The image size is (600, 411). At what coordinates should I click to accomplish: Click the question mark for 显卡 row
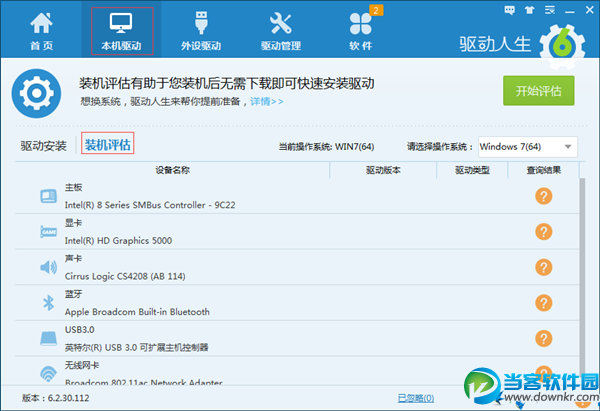[543, 232]
